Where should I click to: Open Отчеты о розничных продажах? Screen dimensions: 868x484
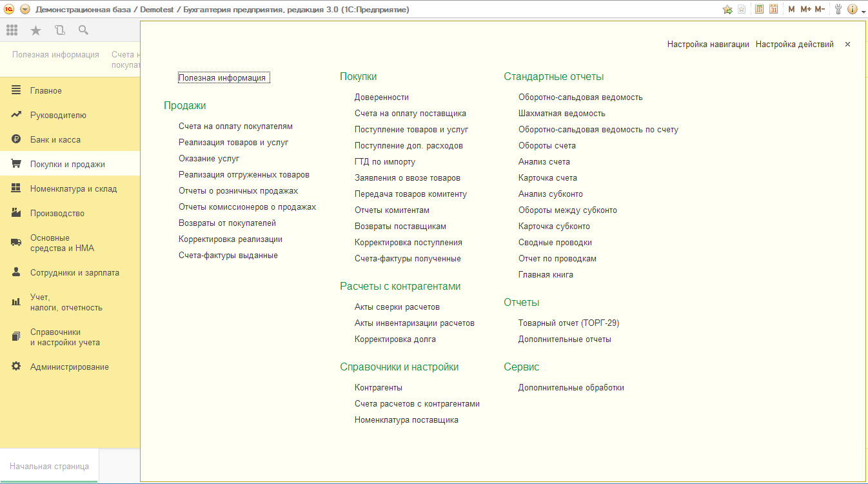(238, 191)
